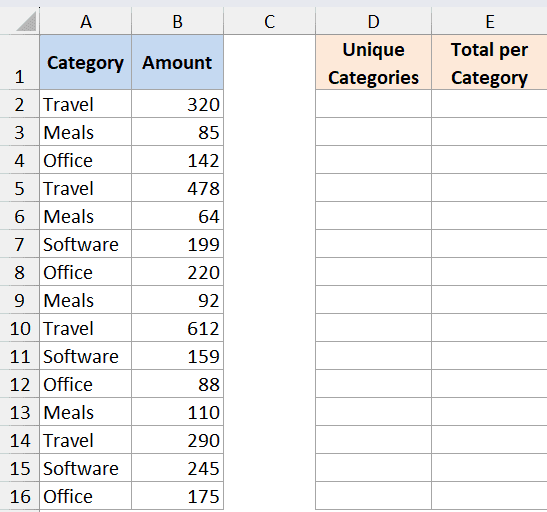Click the Amount header cell
Screen dimensions: 547x512
[177, 62]
